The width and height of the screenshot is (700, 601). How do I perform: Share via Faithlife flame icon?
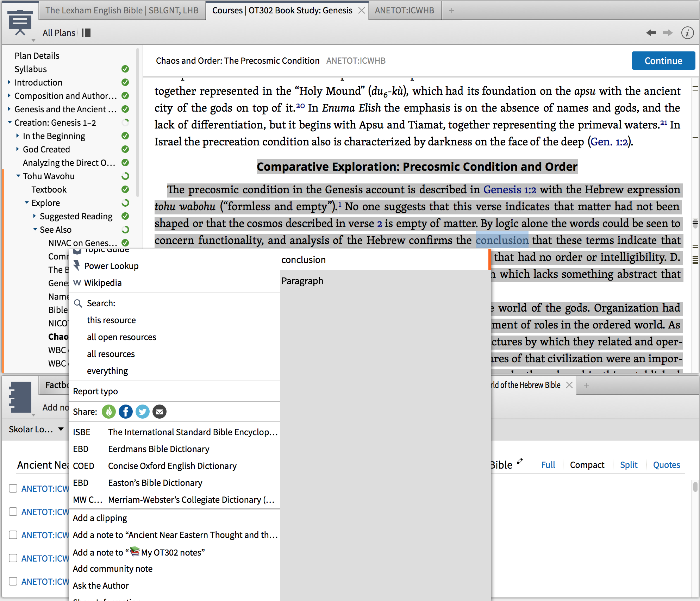(109, 412)
